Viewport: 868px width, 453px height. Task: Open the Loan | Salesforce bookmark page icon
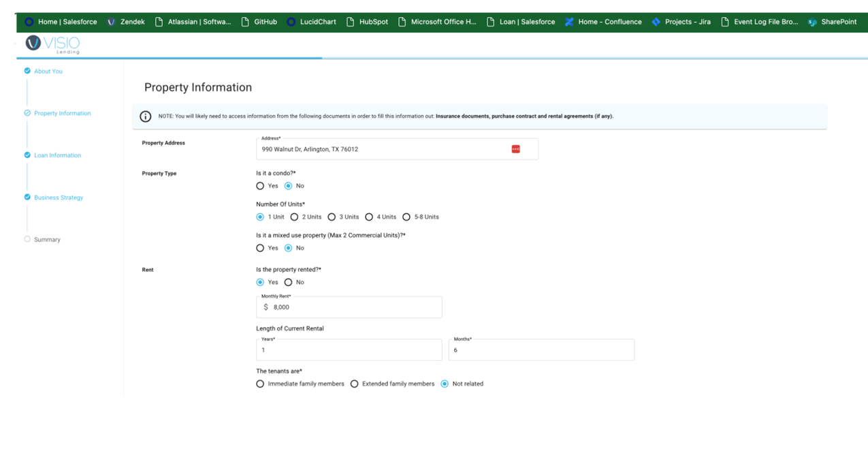pos(490,22)
